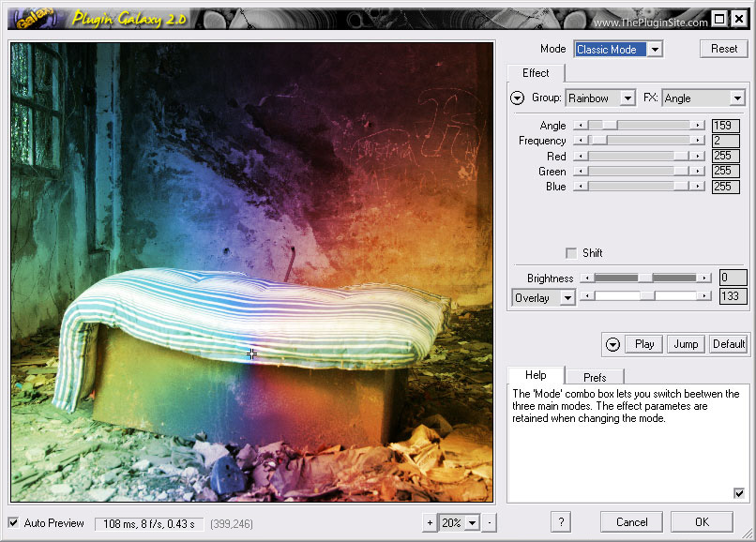Open help with the question mark button
Viewport: 756px width, 542px height.
click(x=561, y=522)
